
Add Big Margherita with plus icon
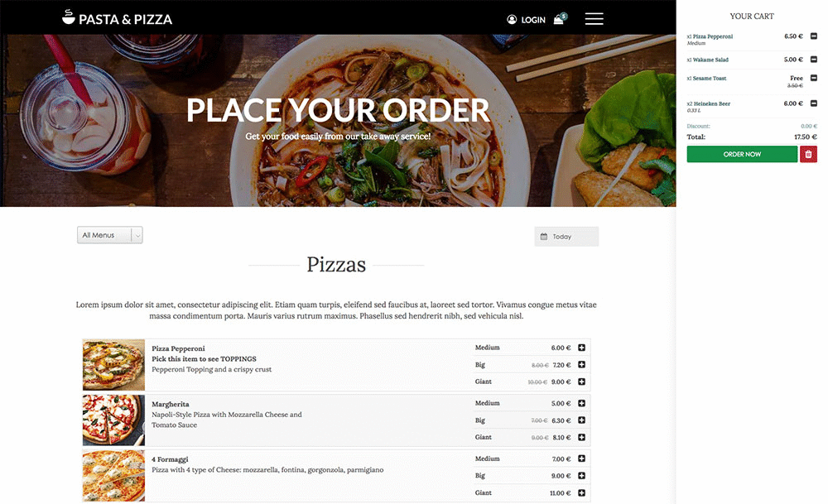coord(581,420)
